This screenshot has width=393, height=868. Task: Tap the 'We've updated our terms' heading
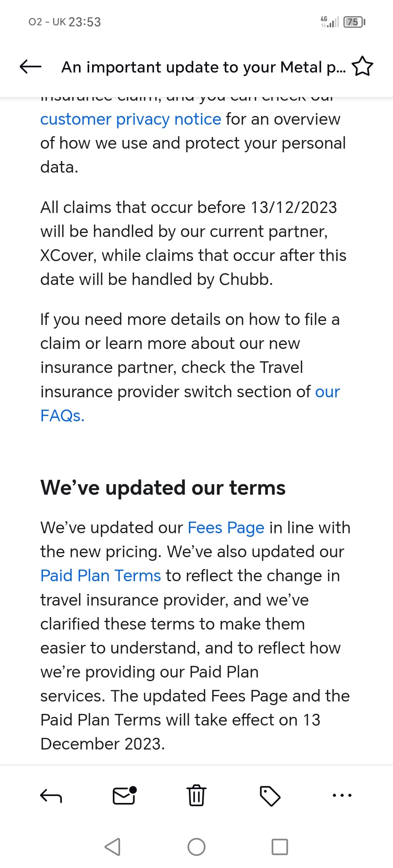click(163, 488)
